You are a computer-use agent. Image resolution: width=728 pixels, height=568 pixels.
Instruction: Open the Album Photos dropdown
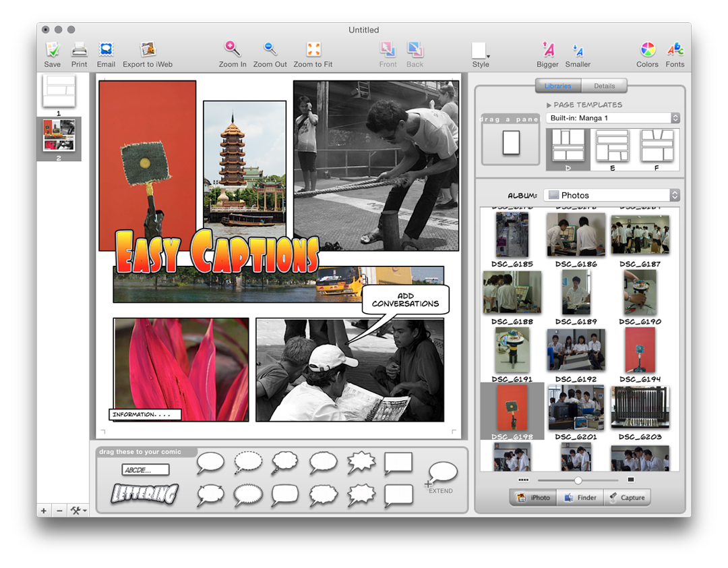pyautogui.click(x=612, y=195)
